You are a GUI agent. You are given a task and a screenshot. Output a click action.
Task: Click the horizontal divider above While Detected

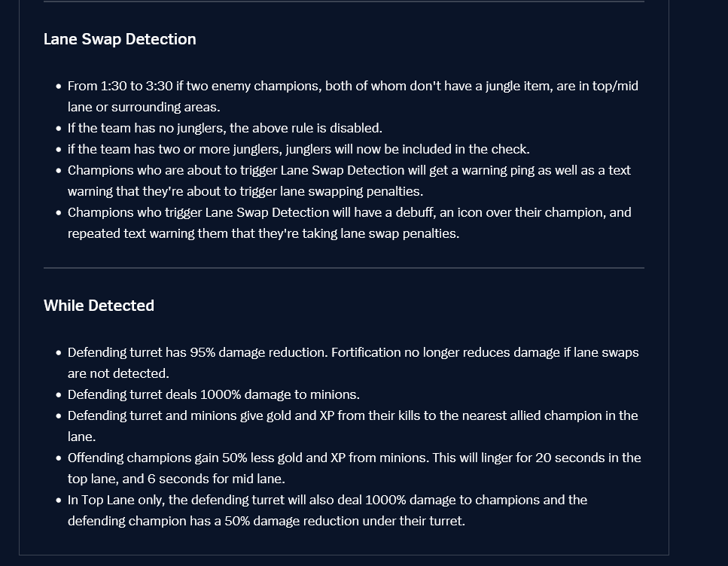click(x=344, y=268)
